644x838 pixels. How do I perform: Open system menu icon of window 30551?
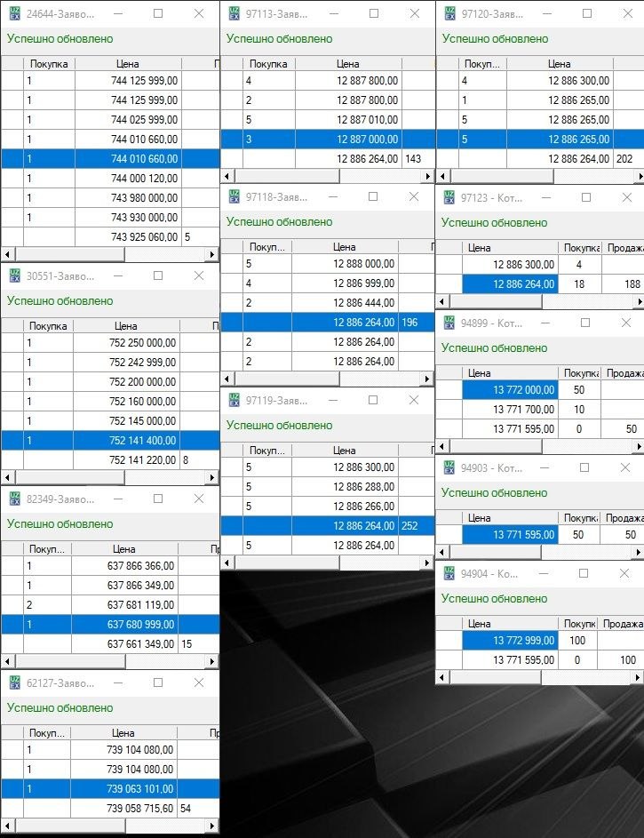14,276
